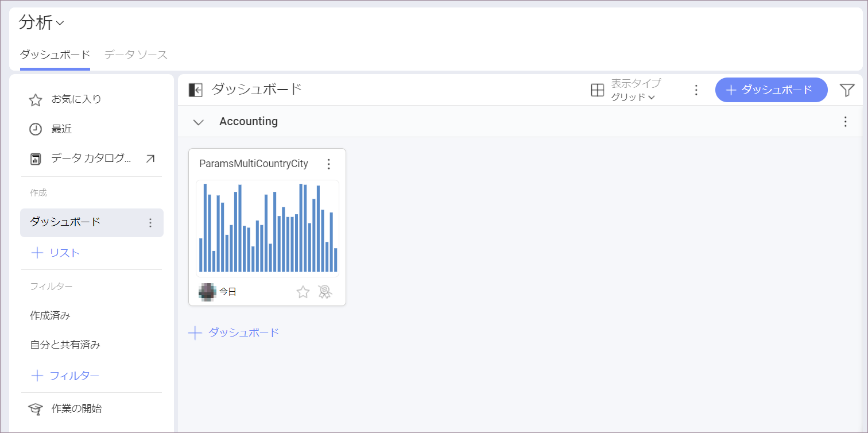Click the 今日 date label on card
This screenshot has height=433, width=868.
click(228, 292)
